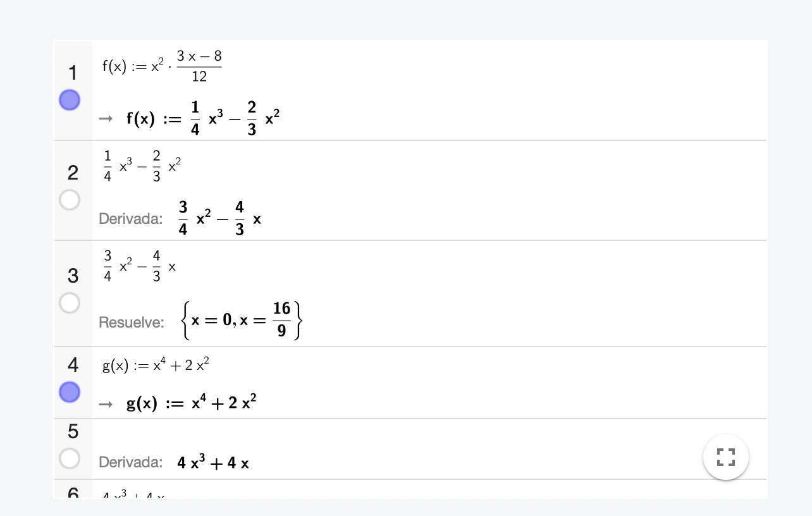Select row number 4 header
This screenshot has height=516, width=812.
pyautogui.click(x=73, y=365)
